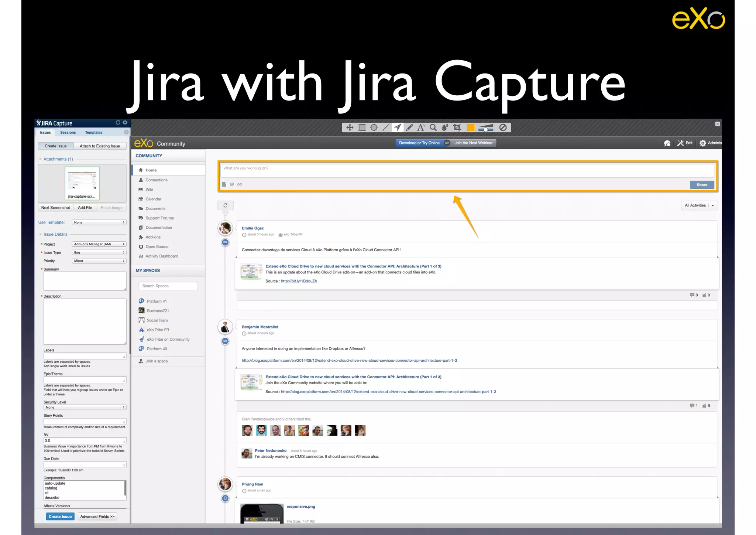756x535 pixels.
Task: Open the jira-capture screenshot thumbnail
Action: (x=82, y=183)
